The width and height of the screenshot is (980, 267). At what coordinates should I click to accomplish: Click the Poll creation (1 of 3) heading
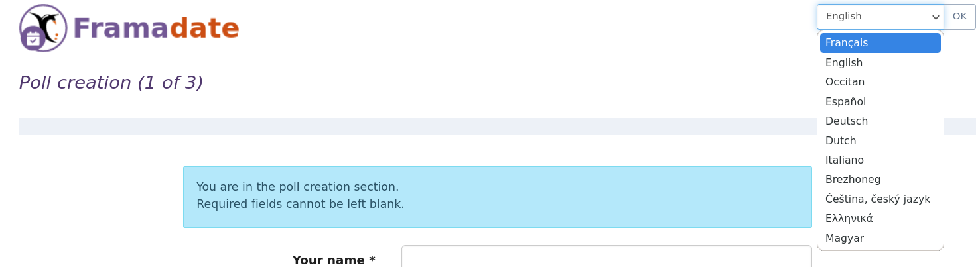pyautogui.click(x=111, y=83)
